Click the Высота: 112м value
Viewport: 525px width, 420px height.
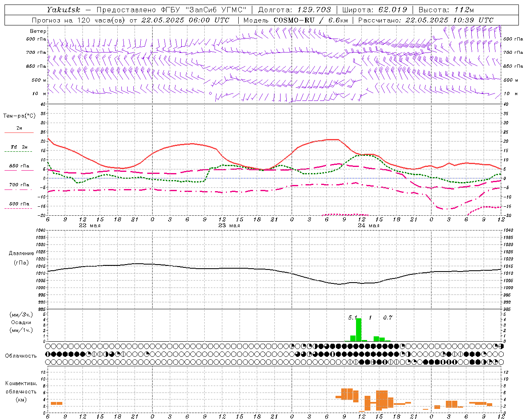(x=446, y=10)
